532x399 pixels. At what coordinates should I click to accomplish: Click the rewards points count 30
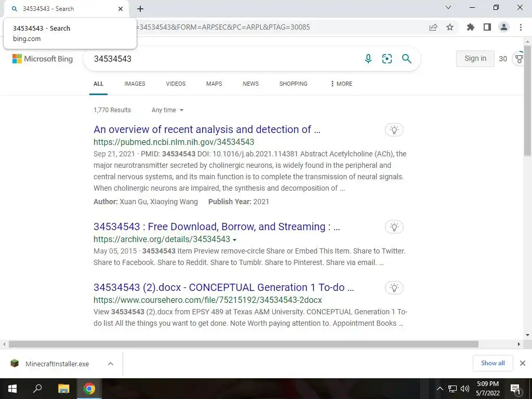[503, 59]
